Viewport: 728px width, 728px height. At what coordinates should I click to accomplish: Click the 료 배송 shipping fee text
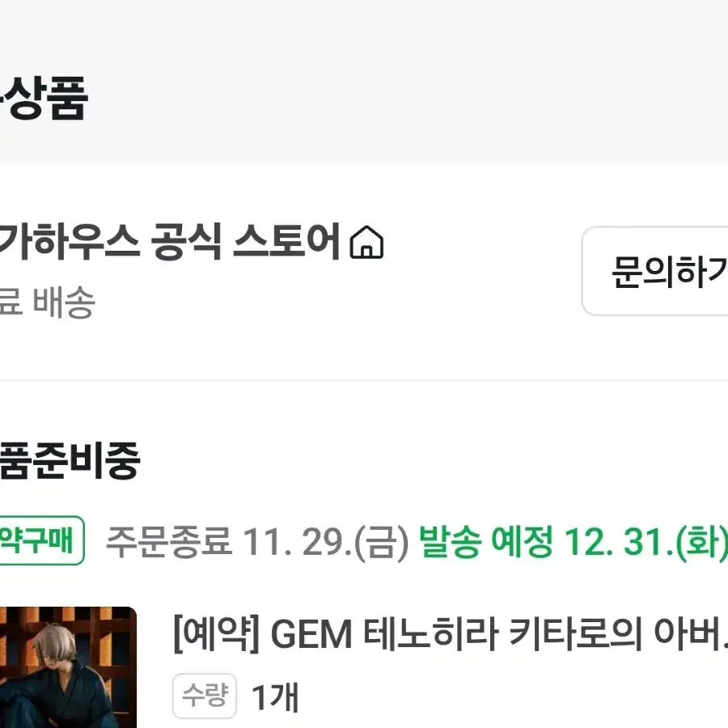point(48,303)
